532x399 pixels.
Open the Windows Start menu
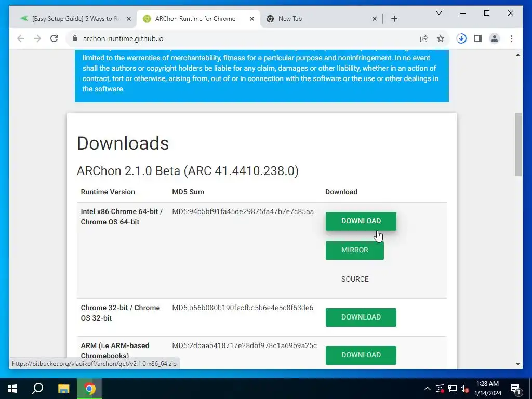point(12,389)
